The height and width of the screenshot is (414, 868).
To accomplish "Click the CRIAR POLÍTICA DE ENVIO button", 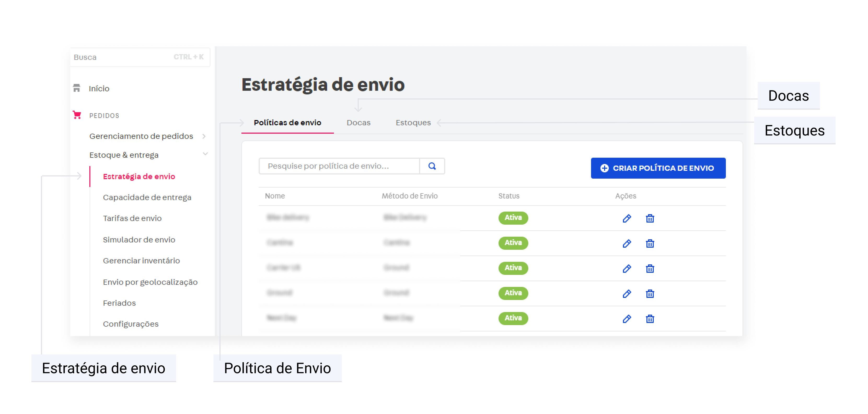I will click(658, 168).
